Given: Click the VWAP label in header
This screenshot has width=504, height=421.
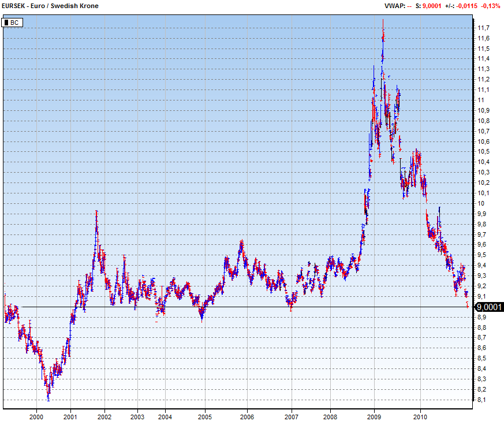Looking at the screenshot, I should tap(395, 6).
